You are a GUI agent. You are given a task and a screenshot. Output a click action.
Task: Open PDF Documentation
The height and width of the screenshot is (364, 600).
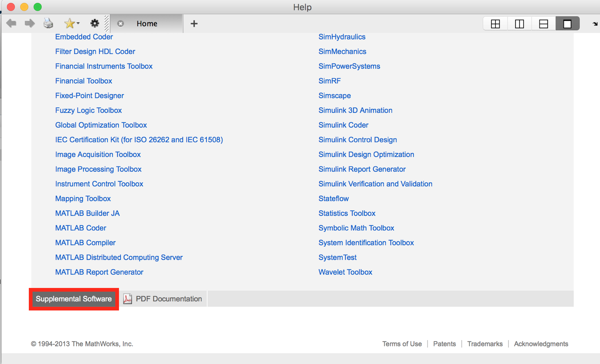coord(163,299)
